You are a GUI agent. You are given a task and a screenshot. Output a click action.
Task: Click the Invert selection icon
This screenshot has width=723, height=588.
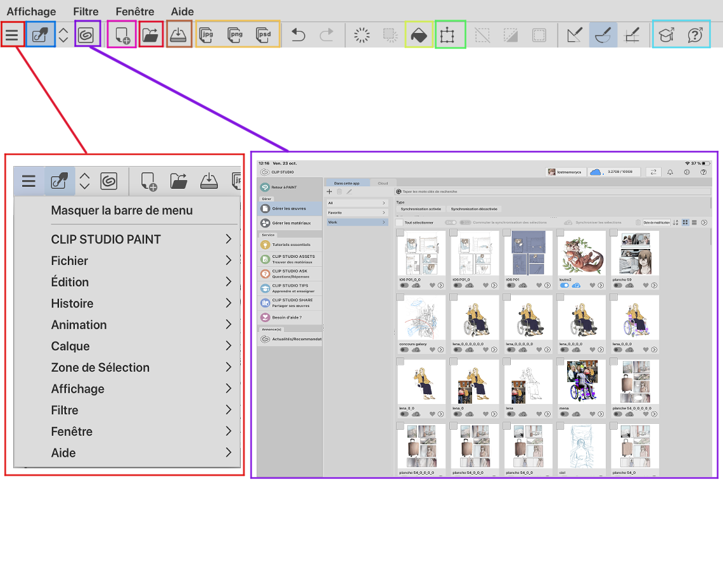click(511, 35)
